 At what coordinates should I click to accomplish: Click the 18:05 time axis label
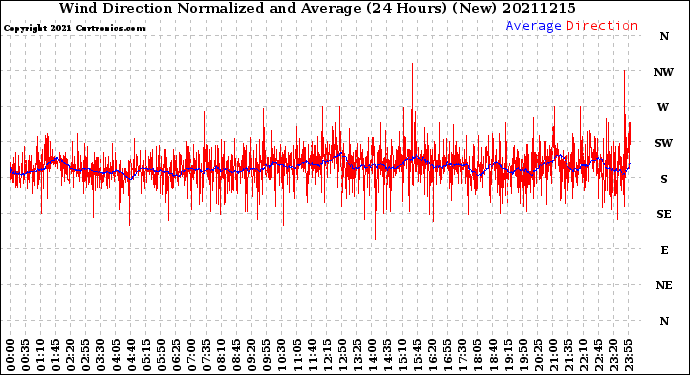click(477, 355)
